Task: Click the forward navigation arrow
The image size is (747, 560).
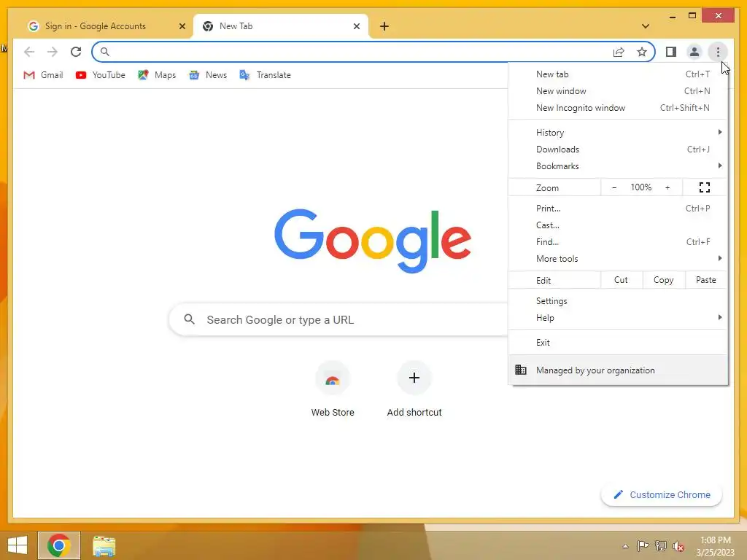Action: (x=53, y=52)
